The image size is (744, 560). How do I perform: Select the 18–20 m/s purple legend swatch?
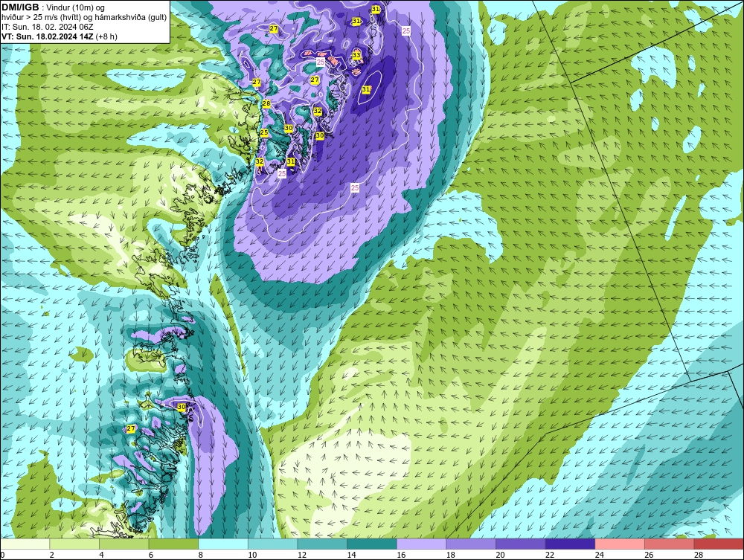(x=471, y=544)
